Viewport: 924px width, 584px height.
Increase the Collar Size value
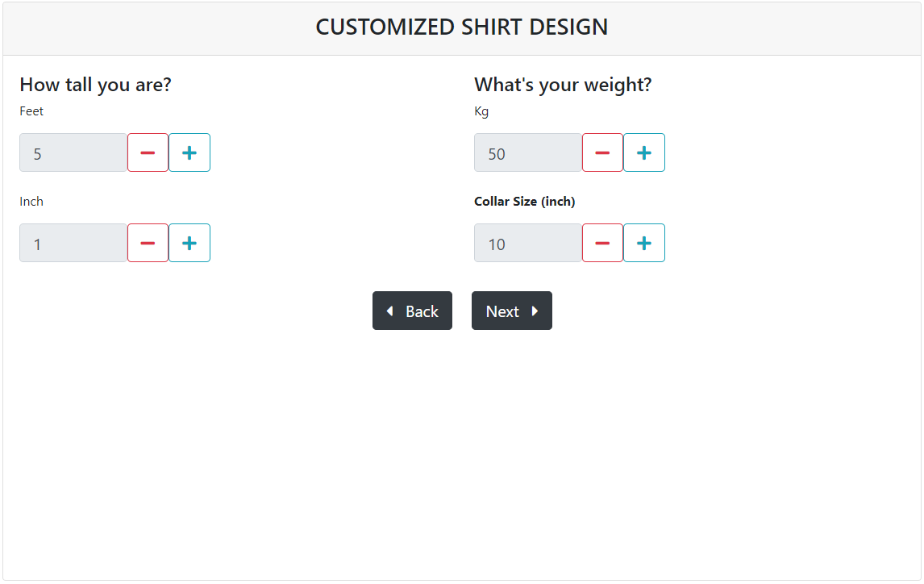(644, 243)
